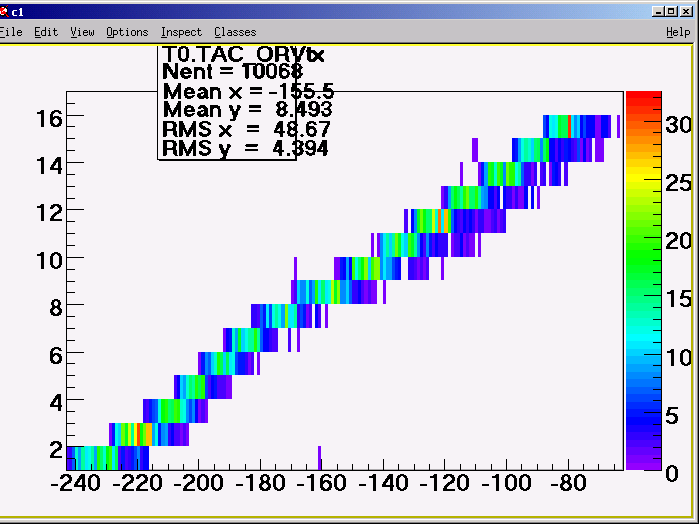Open the View menu
699x524 pixels.
click(82, 32)
